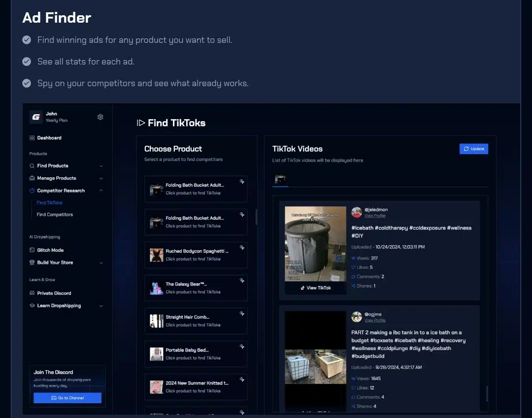
Task: Open Find Competitors in sidebar
Action: 55,215
